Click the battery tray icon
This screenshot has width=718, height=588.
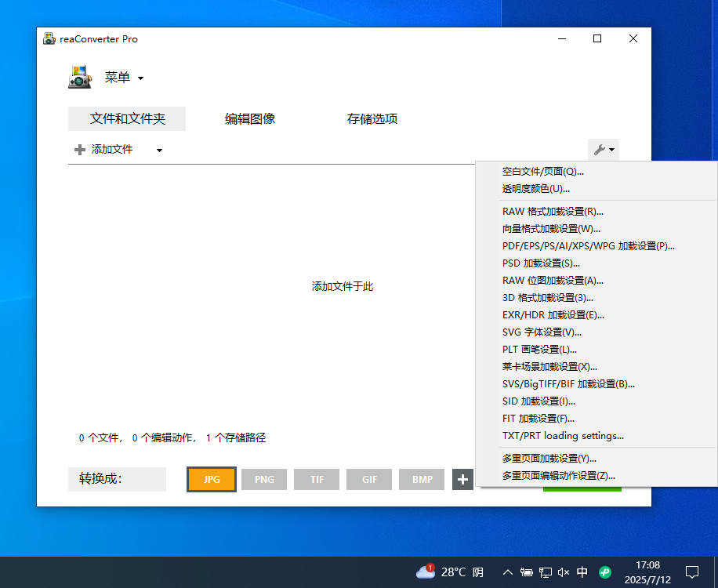pos(526,572)
